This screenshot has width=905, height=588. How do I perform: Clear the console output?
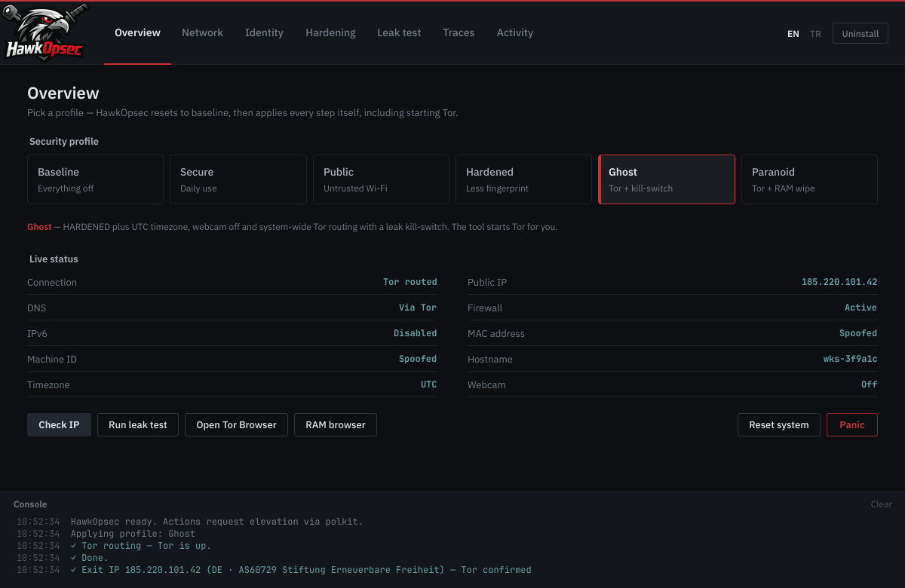882,504
